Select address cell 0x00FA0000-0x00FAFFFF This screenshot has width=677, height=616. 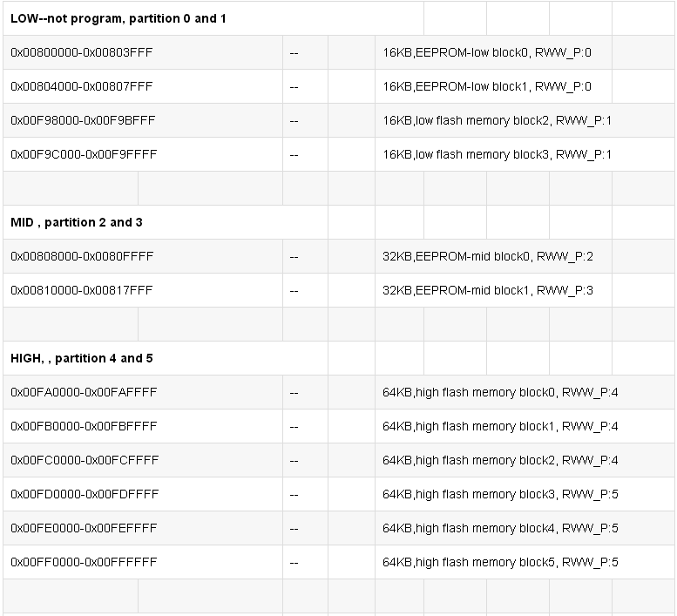click(x=84, y=392)
